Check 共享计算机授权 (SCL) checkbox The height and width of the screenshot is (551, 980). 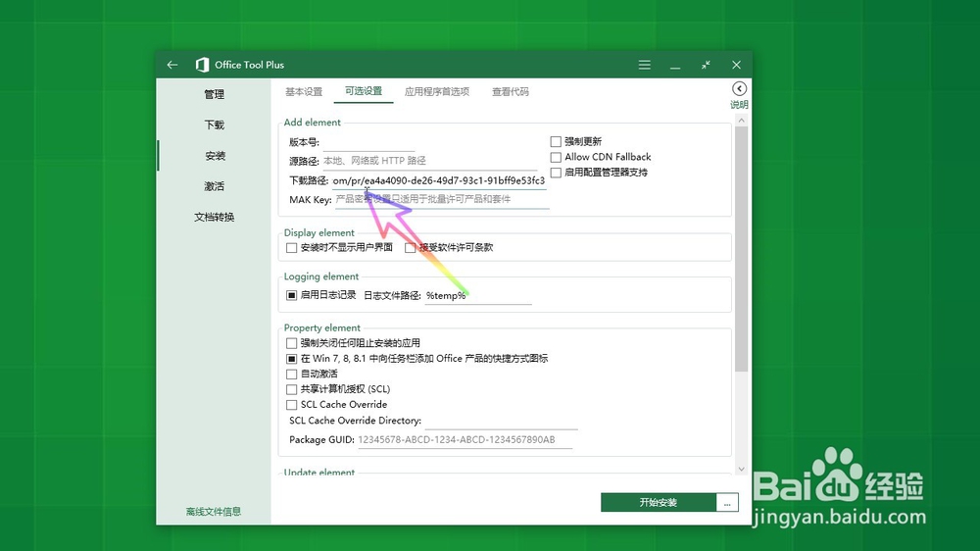pyautogui.click(x=291, y=389)
